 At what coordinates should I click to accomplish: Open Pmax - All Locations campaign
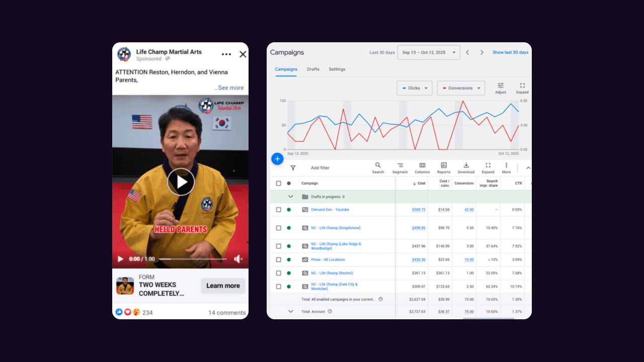(328, 260)
